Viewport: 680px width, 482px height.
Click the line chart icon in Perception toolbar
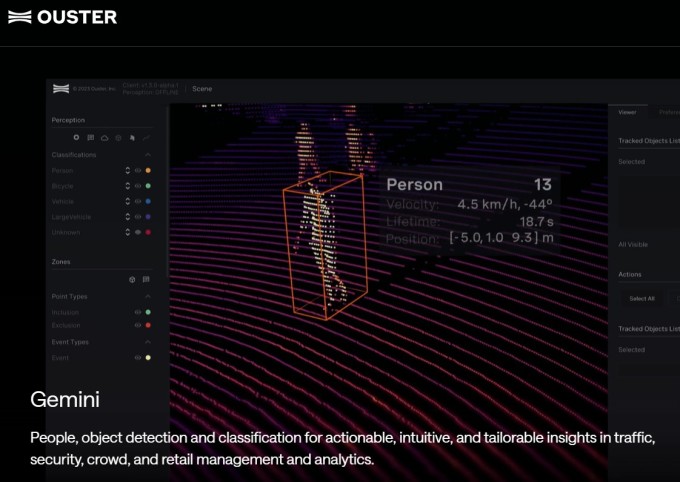click(146, 138)
